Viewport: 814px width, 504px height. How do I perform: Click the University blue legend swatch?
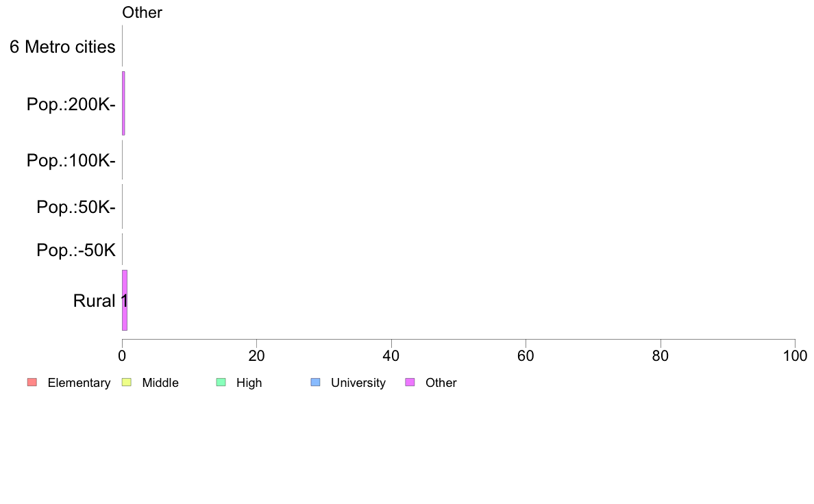315,383
